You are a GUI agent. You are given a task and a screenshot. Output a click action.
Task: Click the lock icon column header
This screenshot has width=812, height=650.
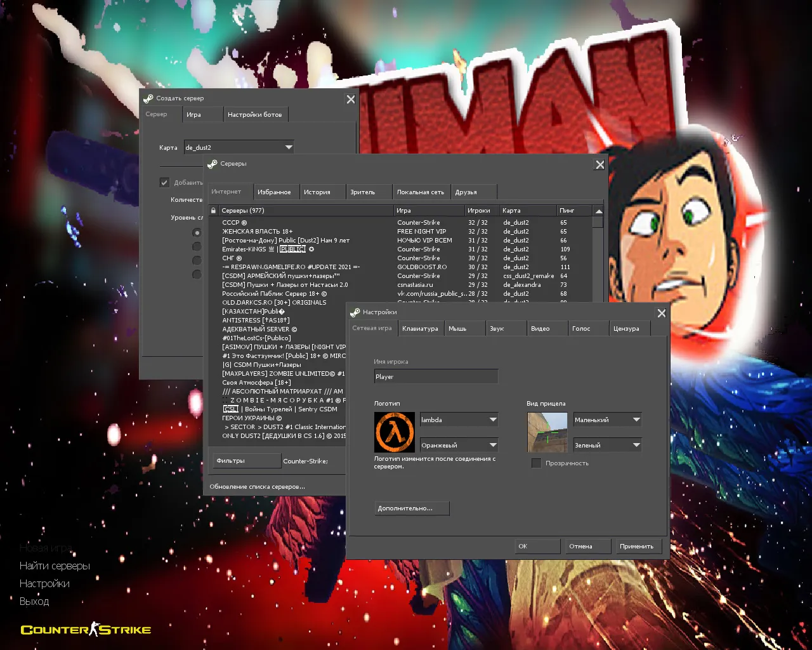[x=213, y=211]
